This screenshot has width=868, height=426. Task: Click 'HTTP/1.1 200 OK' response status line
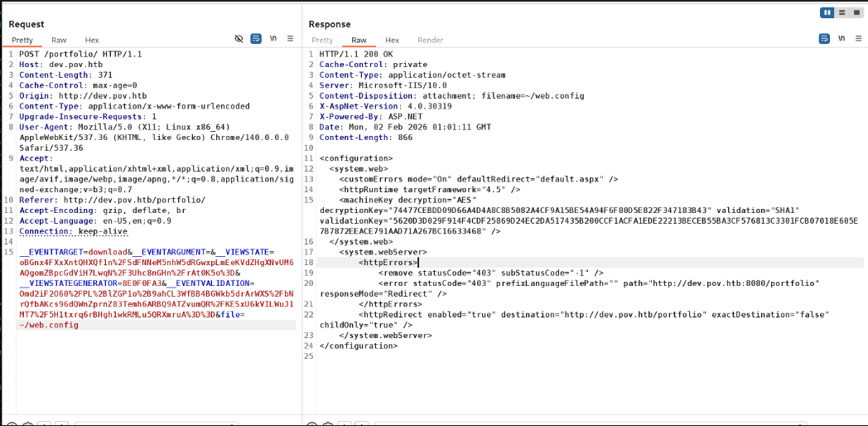click(356, 55)
